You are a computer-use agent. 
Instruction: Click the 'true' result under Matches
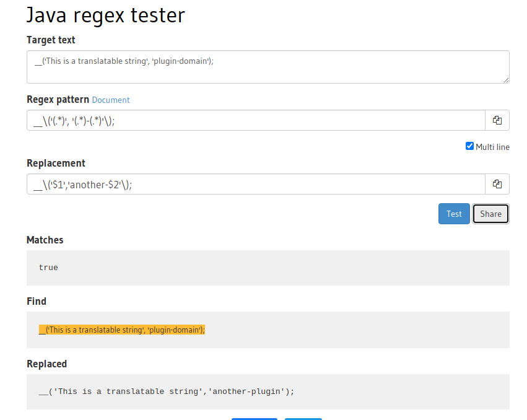coord(48,268)
